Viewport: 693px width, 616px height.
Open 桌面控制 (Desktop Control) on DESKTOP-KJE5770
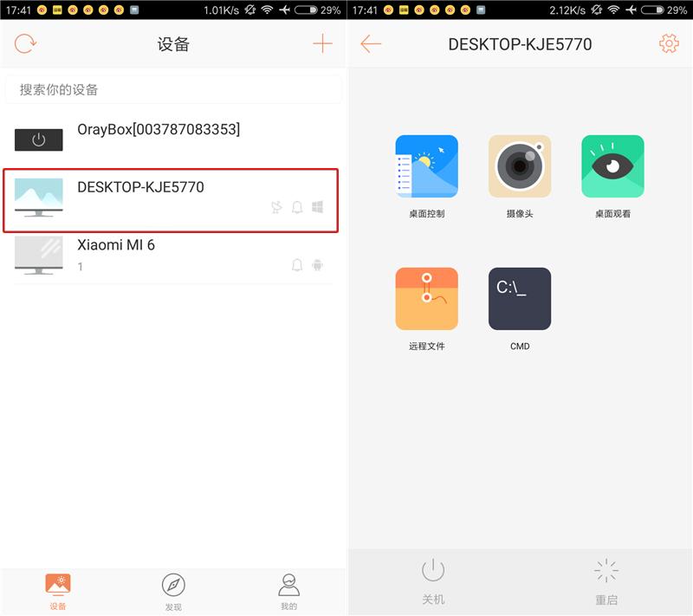[x=427, y=166]
